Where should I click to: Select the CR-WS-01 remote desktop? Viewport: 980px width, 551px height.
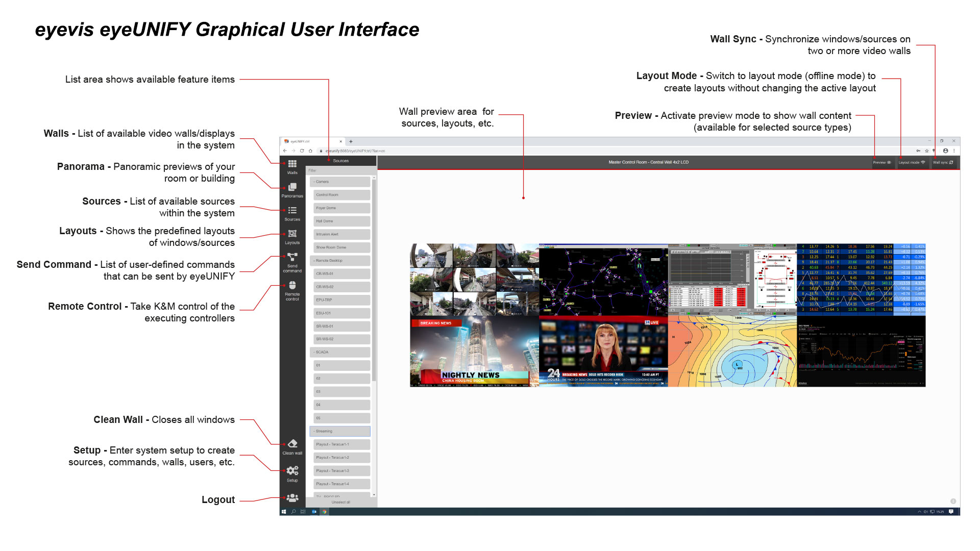click(341, 274)
